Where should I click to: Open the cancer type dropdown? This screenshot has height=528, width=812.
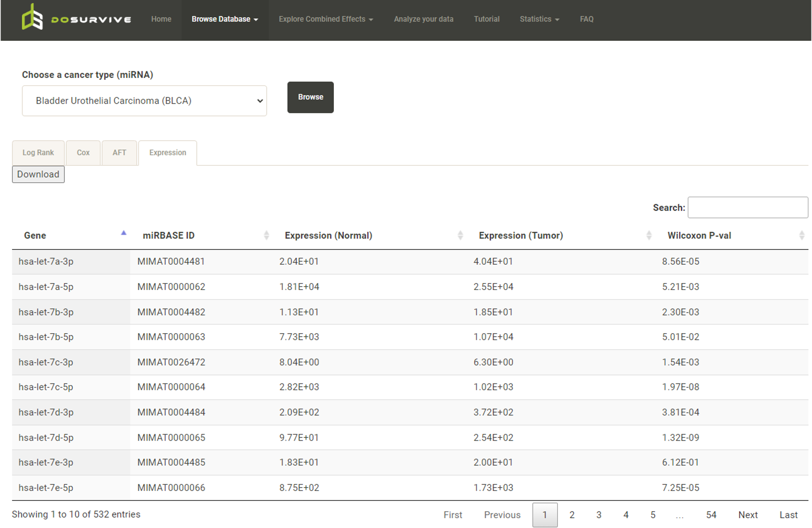click(x=144, y=101)
